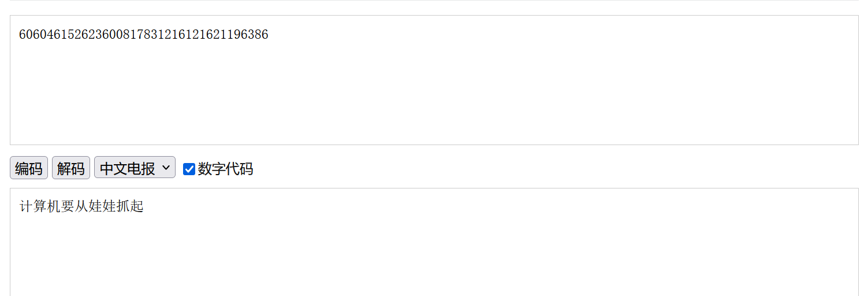868x296 pixels.
Task: Select the 中文电报 cipher type selector
Action: pyautogui.click(x=128, y=168)
